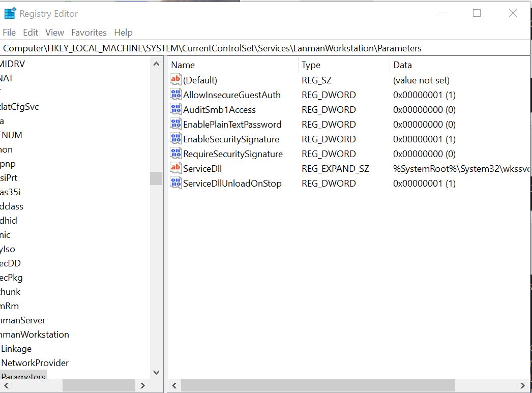The height and width of the screenshot is (393, 532).
Task: Click the Registry Editor app icon
Action: click(x=10, y=13)
